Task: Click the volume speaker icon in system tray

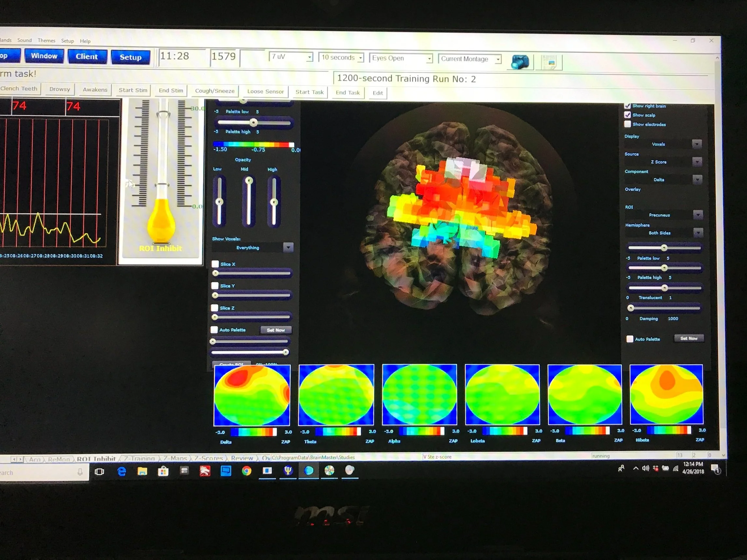Action: 645,468
